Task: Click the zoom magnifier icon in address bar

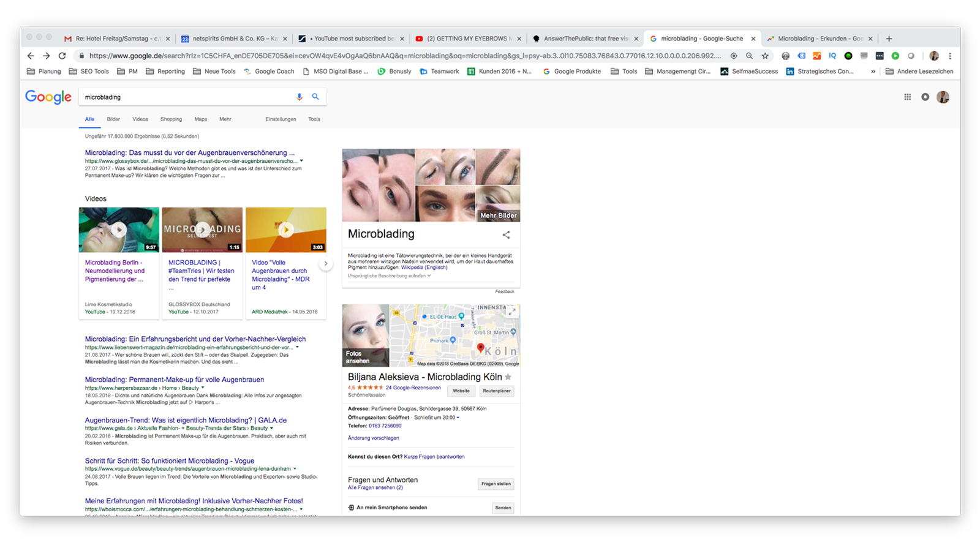Action: coord(749,56)
